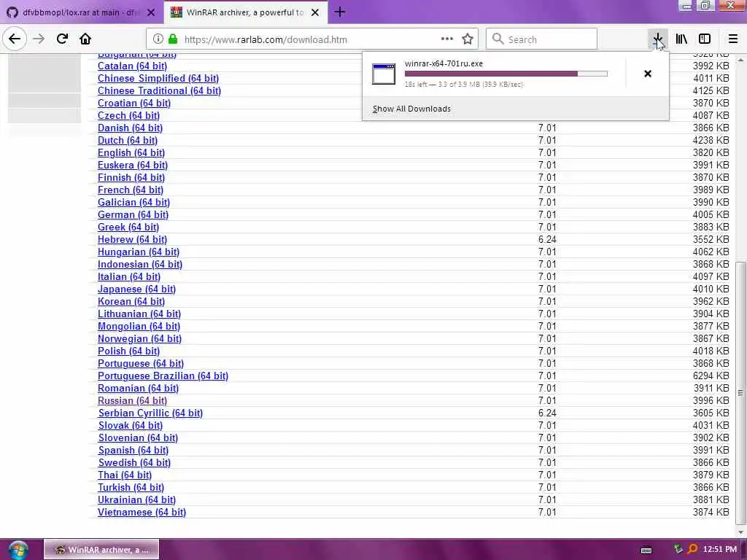
Task: Download Japanese (64 bit) version
Action: pos(136,289)
